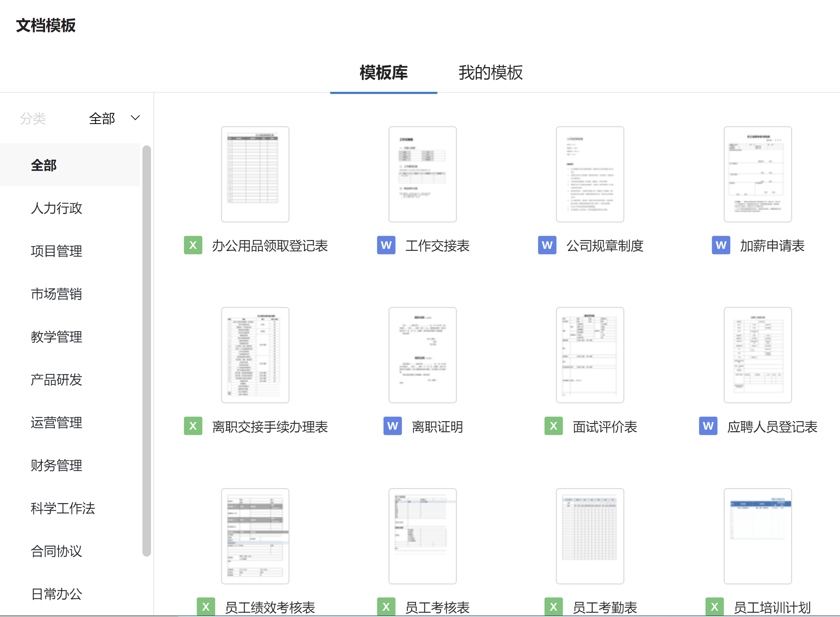The height and width of the screenshot is (617, 840).
Task: Open the 公司规章制度 template thumbnail
Action: 590,174
